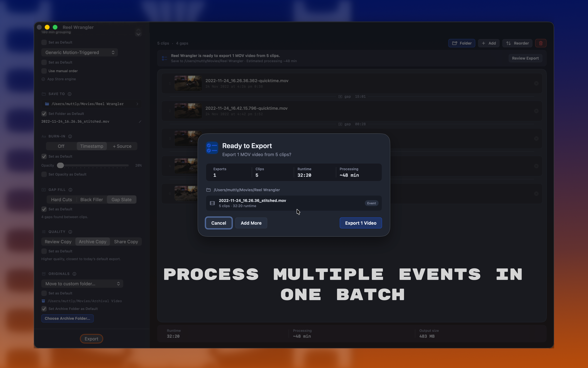
Task: Click the info icon next to SAVE TO
Action: pyautogui.click(x=69, y=94)
